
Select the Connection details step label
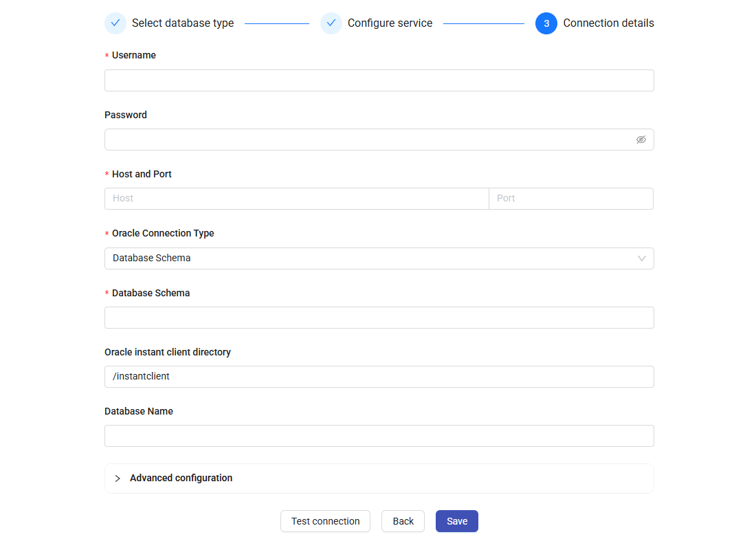608,23
